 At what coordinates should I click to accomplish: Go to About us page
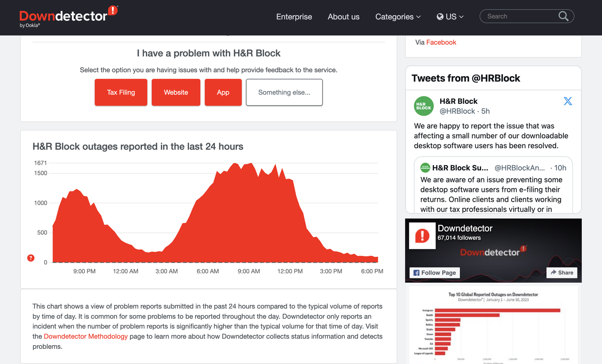pos(343,16)
